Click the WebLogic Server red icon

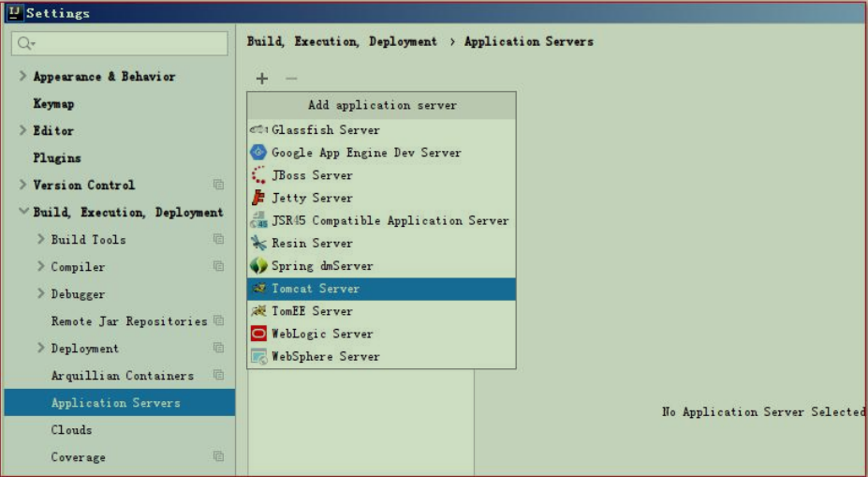pos(258,334)
